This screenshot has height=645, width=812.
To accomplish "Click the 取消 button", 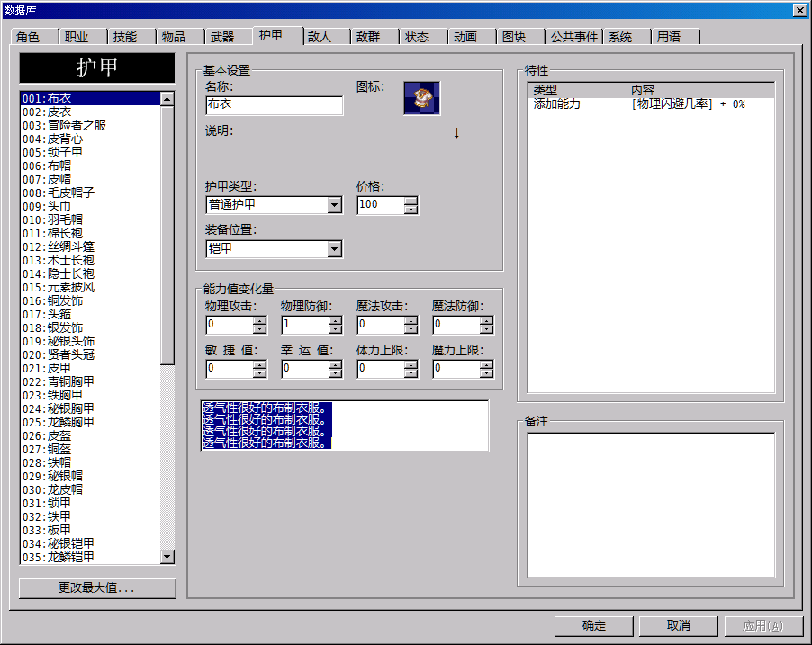I will coord(678,626).
